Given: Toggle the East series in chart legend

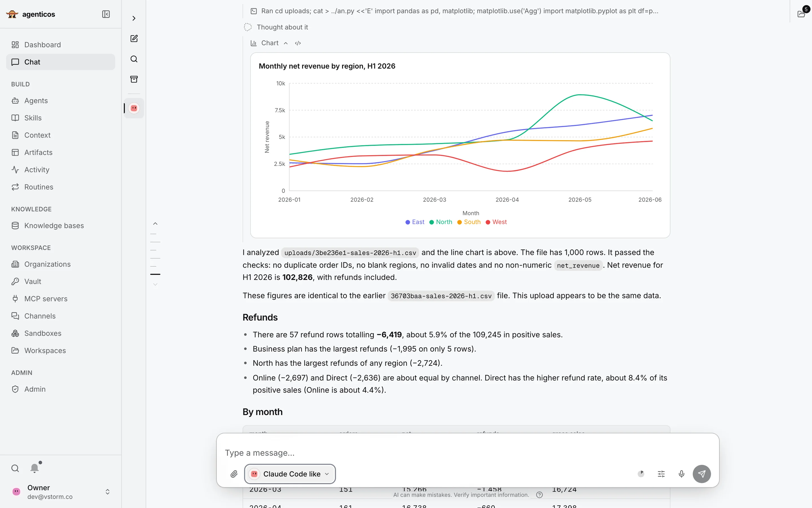Looking at the screenshot, I should pos(415,222).
